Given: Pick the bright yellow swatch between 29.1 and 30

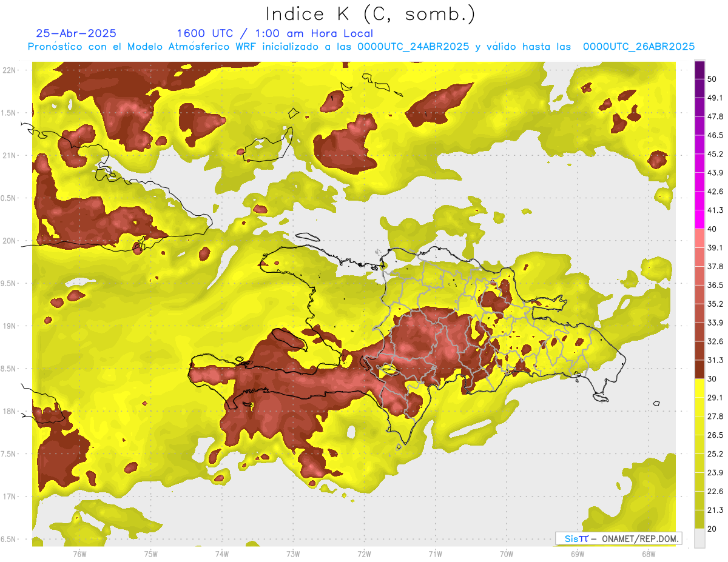Looking at the screenshot, I should coord(699,388).
